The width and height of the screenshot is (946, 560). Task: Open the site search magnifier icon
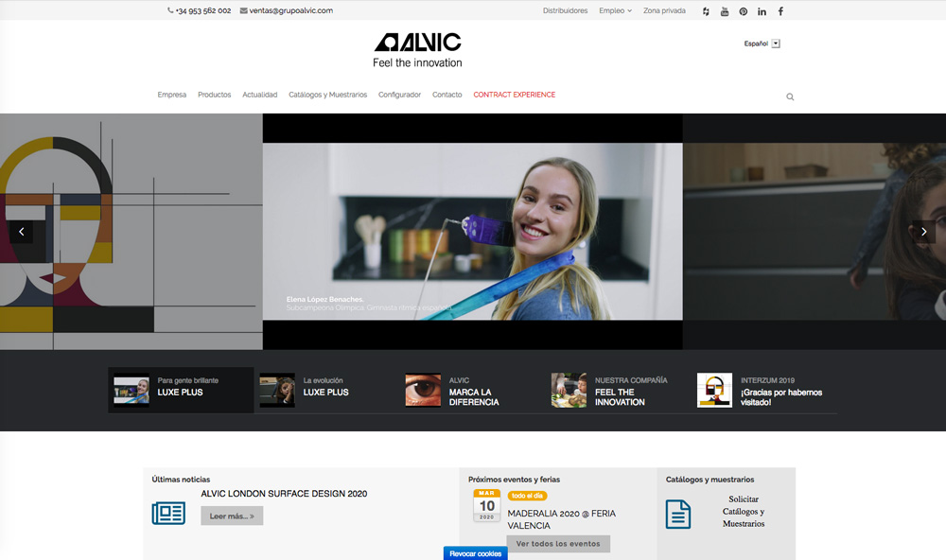pyautogui.click(x=790, y=96)
